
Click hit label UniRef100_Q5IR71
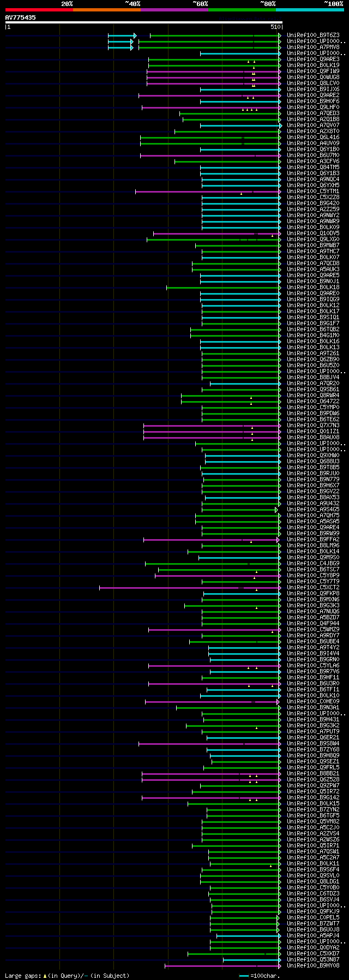pos(313,846)
